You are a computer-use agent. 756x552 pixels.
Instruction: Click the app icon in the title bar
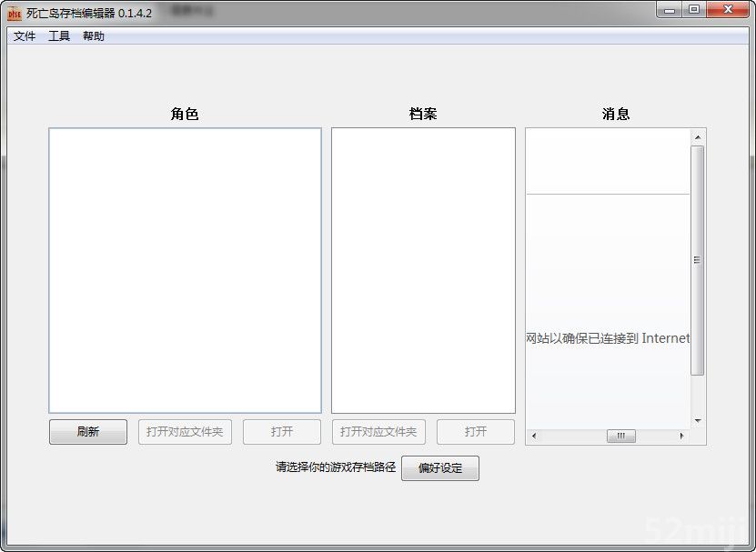(x=14, y=13)
